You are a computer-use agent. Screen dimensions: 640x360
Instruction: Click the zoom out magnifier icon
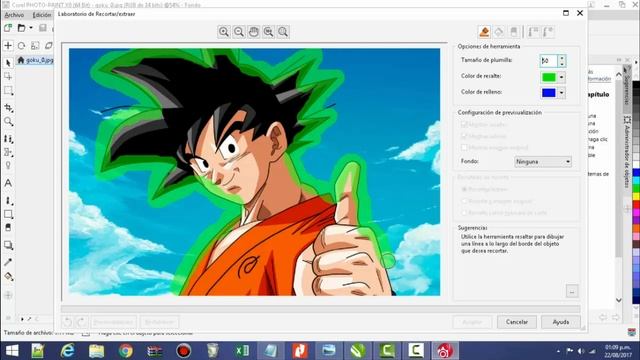click(x=239, y=32)
